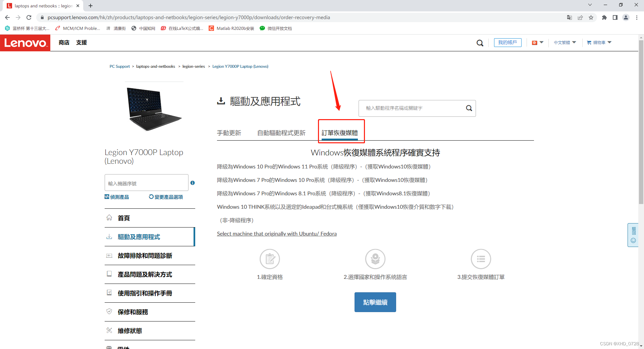This screenshot has height=349, width=644.
Task: Click the browser address bar URL
Action: click(189, 17)
